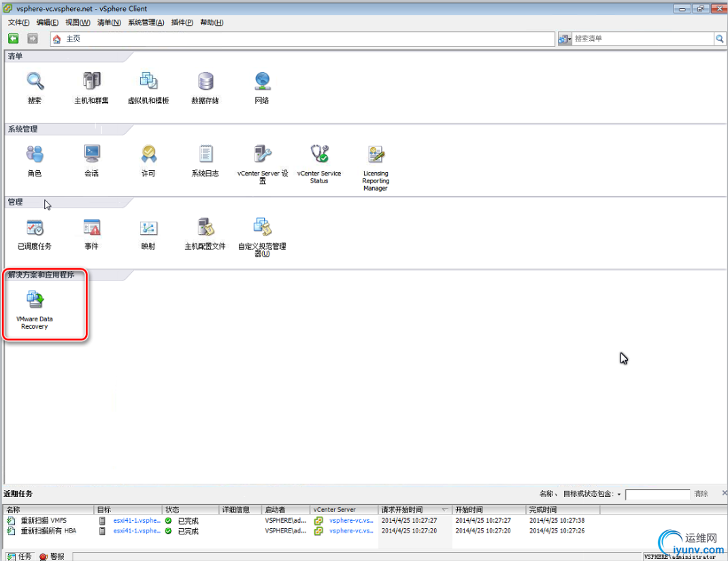
Task: Close the 近期任务 recent tasks panel
Action: 725,493
